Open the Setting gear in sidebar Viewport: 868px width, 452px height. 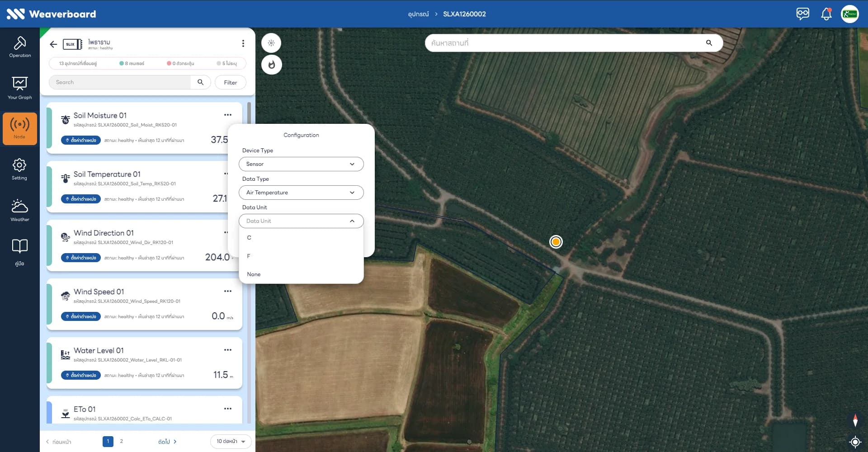[x=19, y=169]
